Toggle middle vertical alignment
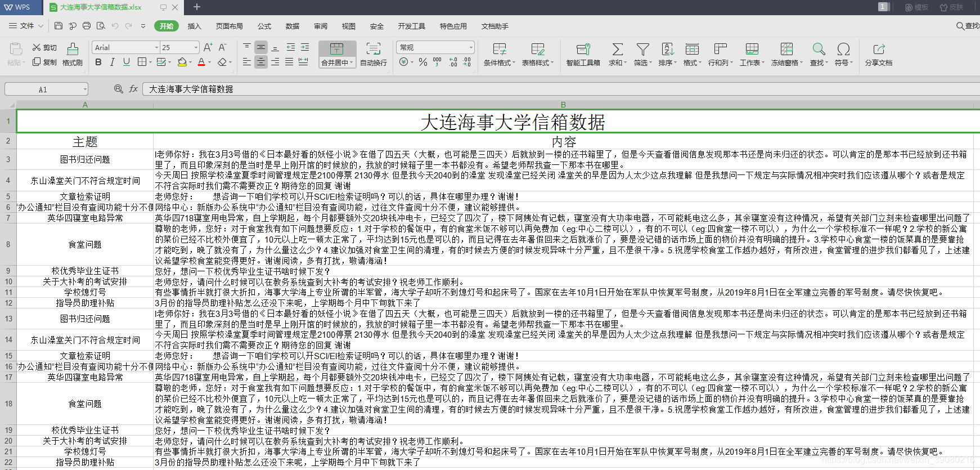 pos(261,47)
